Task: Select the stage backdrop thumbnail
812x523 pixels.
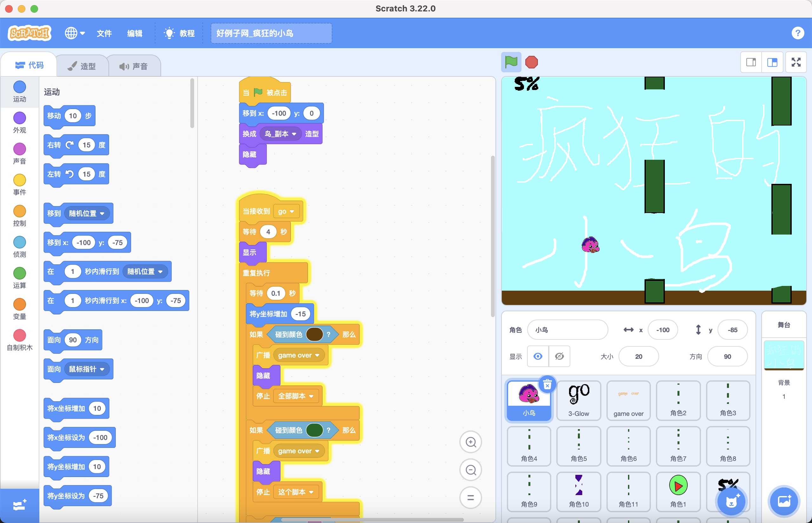Action: [784, 355]
